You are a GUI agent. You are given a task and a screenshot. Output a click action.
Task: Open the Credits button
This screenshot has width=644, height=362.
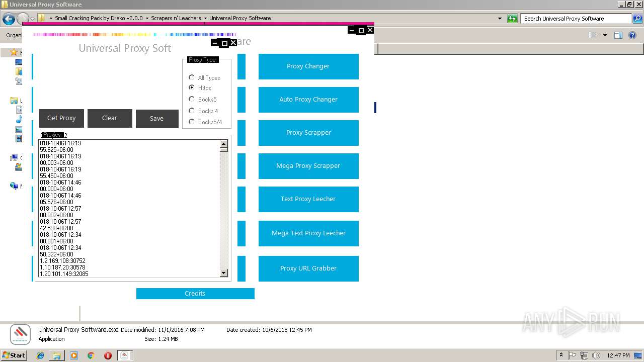click(195, 294)
